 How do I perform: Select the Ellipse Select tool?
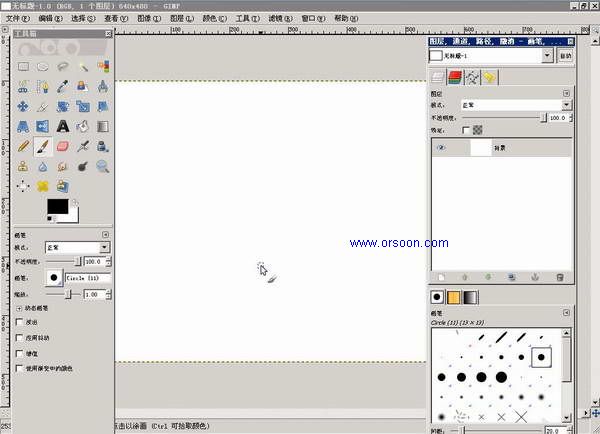tap(43, 67)
